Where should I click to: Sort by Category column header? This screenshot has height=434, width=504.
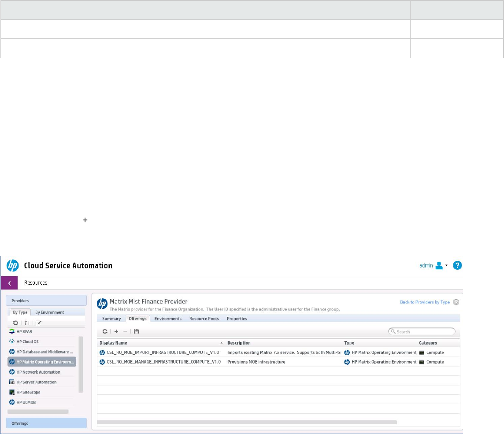[x=428, y=343]
